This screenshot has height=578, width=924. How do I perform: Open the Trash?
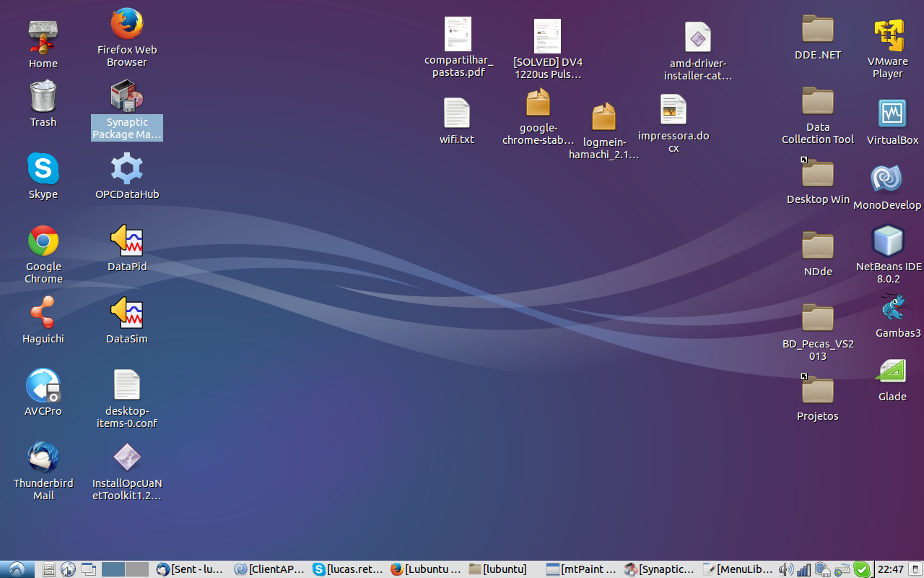[x=43, y=98]
